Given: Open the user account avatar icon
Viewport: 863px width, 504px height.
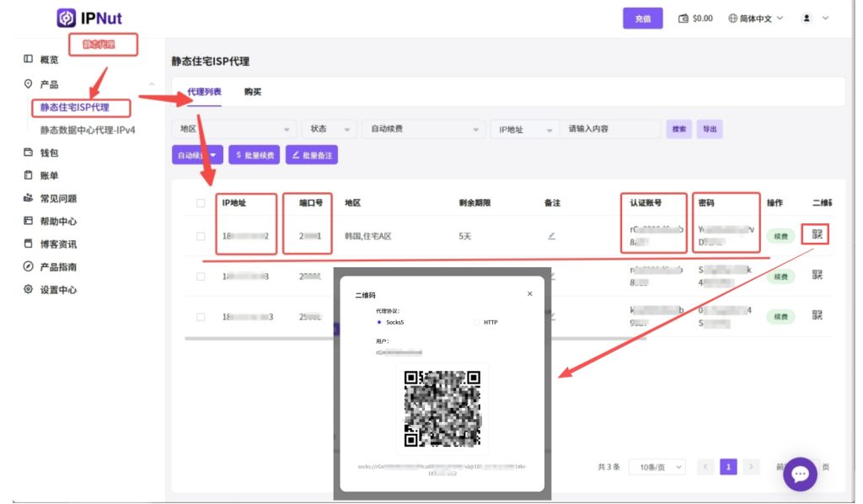Looking at the screenshot, I should 807,18.
